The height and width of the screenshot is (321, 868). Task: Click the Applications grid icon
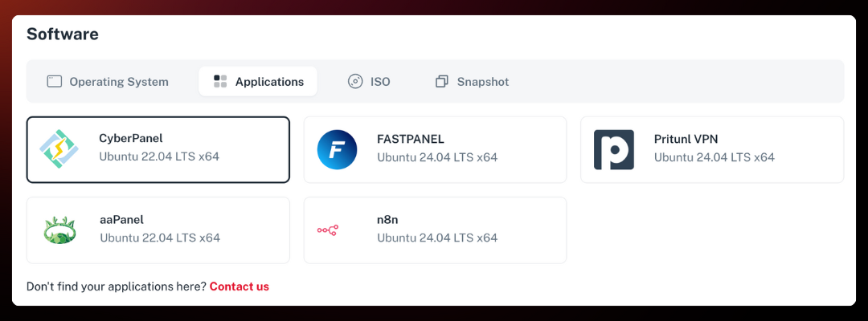pyautogui.click(x=220, y=82)
